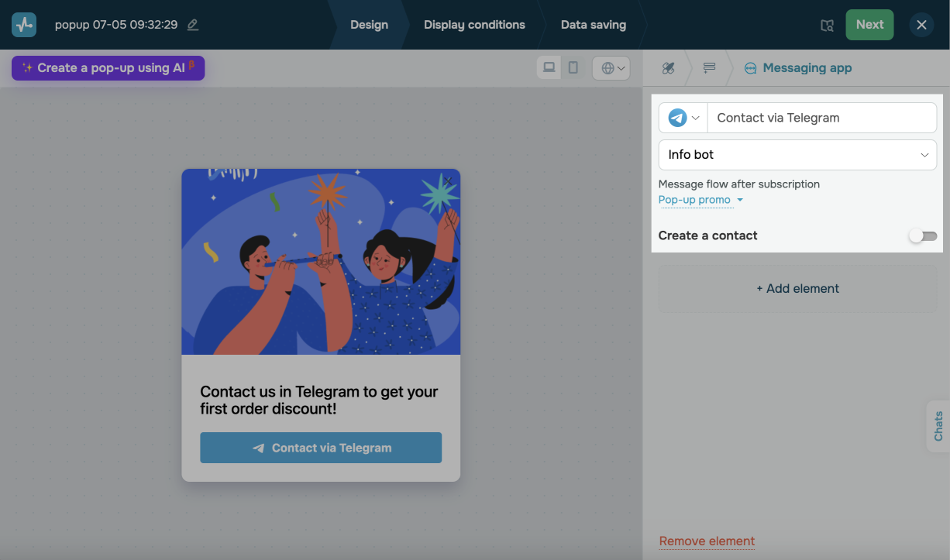Switch to desktop preview mode
The width and height of the screenshot is (950, 560).
tap(549, 67)
